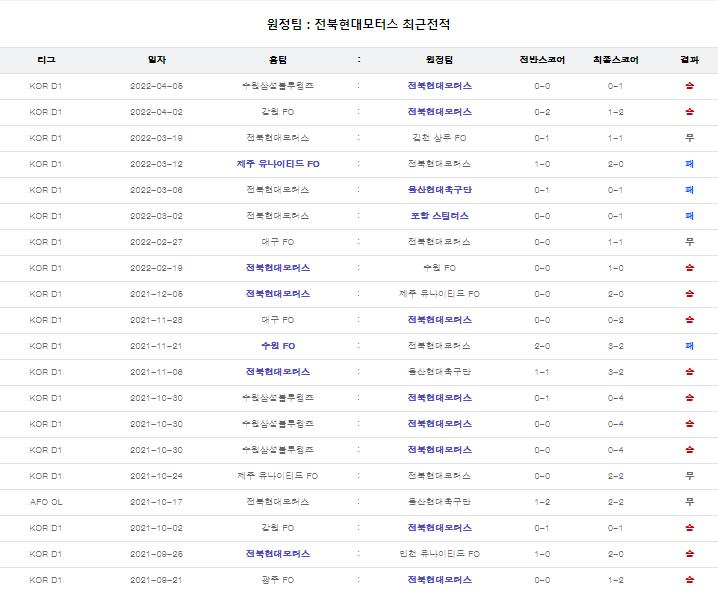Image resolution: width=718 pixels, height=593 pixels.
Task: Click final score 2-2 in 2021-10-24 row
Action: 615,476
